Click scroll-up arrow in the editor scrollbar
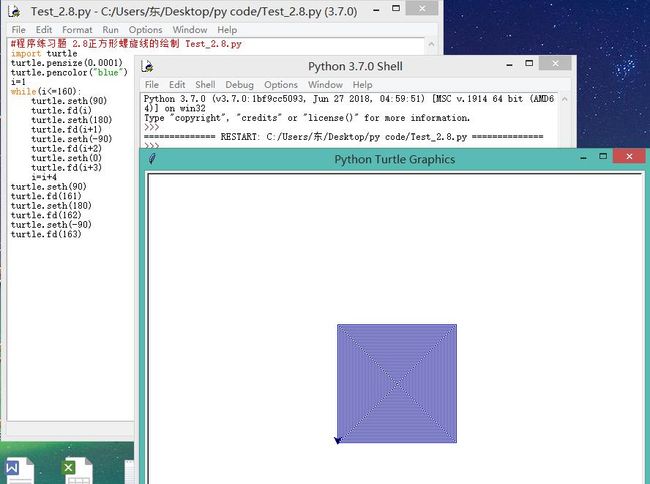The height and width of the screenshot is (484, 650). tap(431, 44)
